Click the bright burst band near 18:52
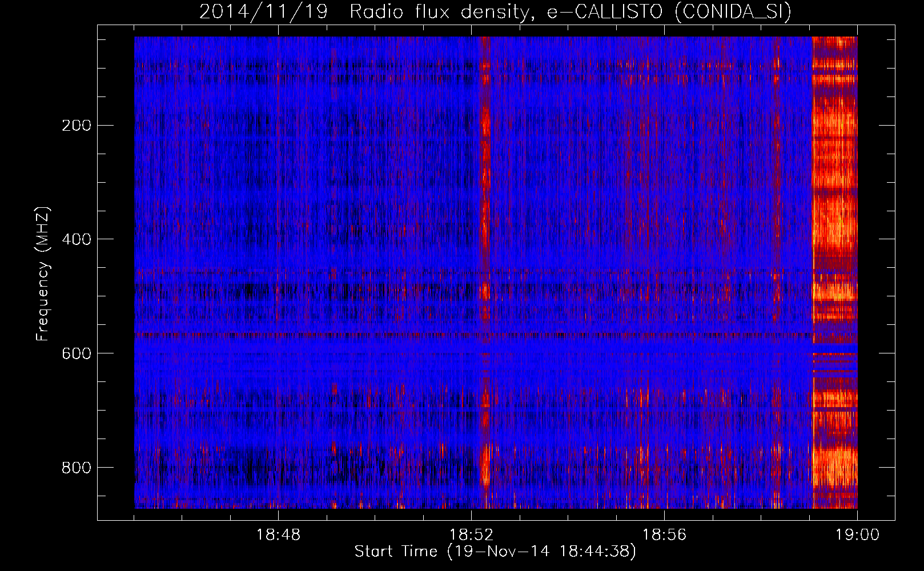 [x=485, y=272]
